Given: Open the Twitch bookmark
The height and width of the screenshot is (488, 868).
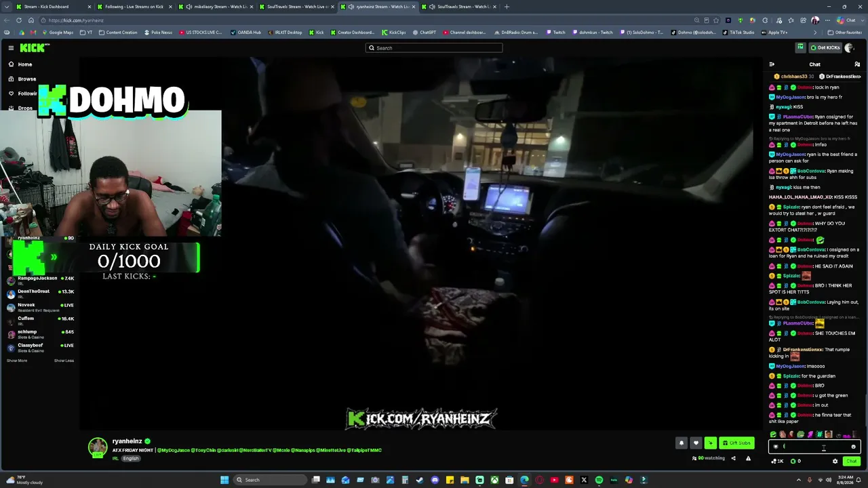Looking at the screenshot, I should pyautogui.click(x=555, y=33).
